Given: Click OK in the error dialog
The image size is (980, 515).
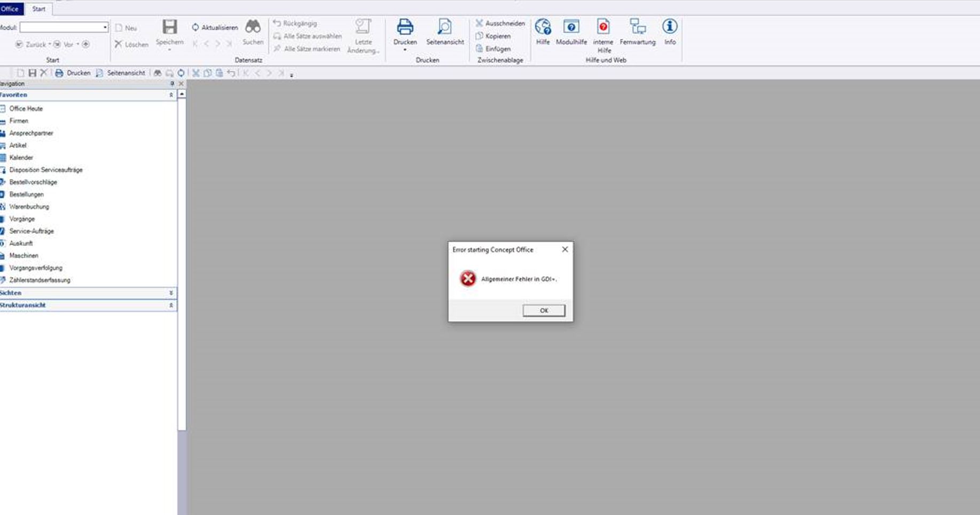Looking at the screenshot, I should (544, 310).
